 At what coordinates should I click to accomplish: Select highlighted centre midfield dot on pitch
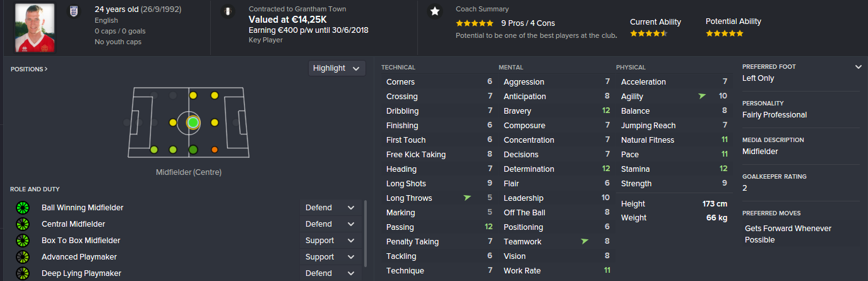click(x=193, y=123)
